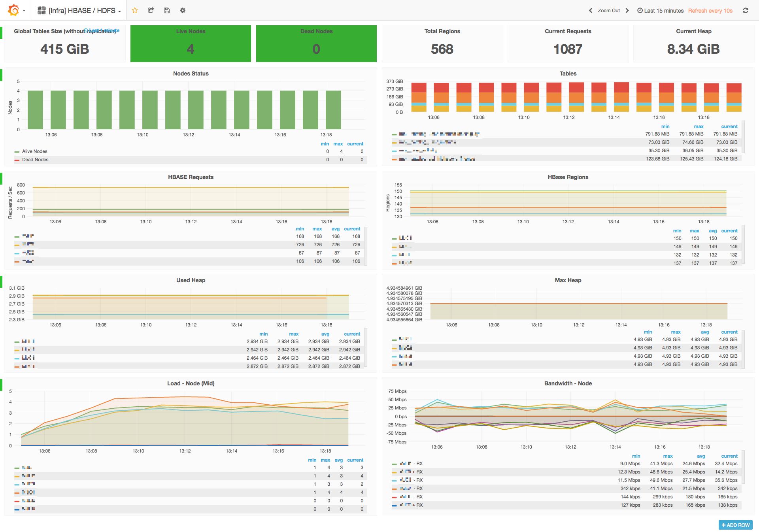Click red color swatch of Dead Nodes legend
759x532 pixels.
tap(17, 160)
